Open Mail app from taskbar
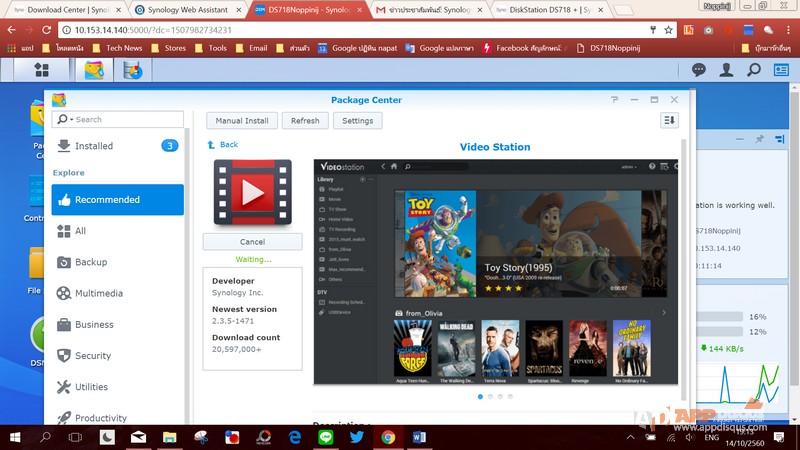The width and height of the screenshot is (800, 450). pos(138,437)
